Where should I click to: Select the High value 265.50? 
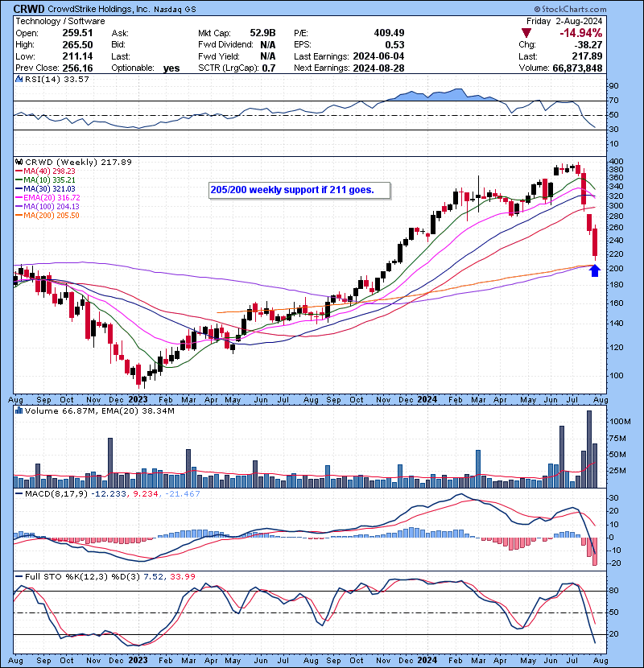77,44
